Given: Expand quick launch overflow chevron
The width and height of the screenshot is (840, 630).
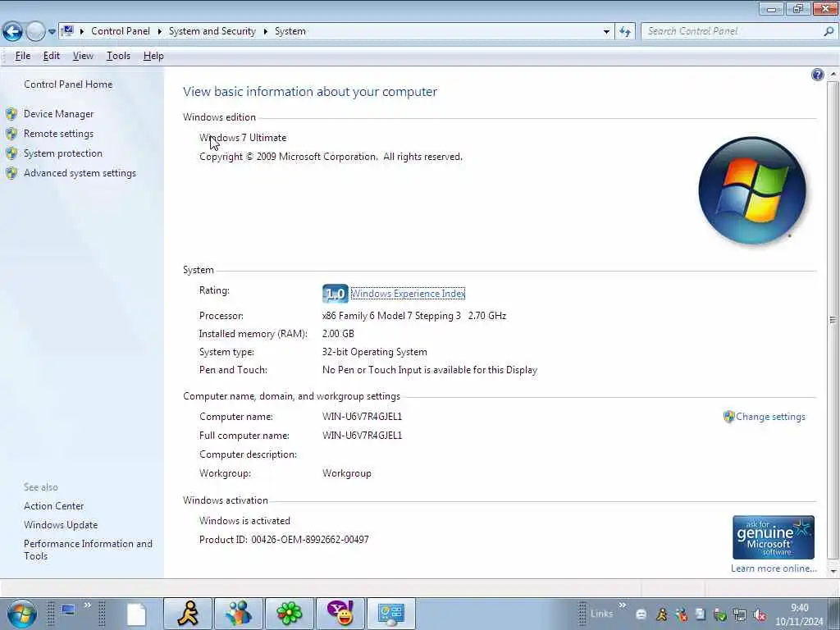Looking at the screenshot, I should click(x=87, y=605).
